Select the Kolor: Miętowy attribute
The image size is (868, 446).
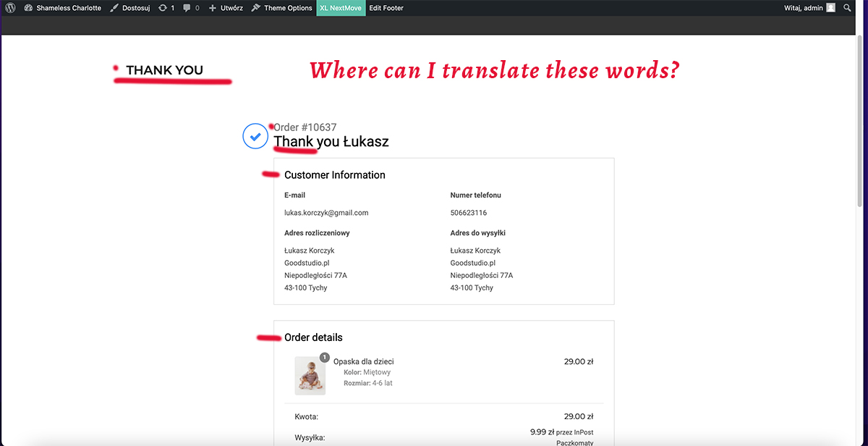pyautogui.click(x=367, y=372)
